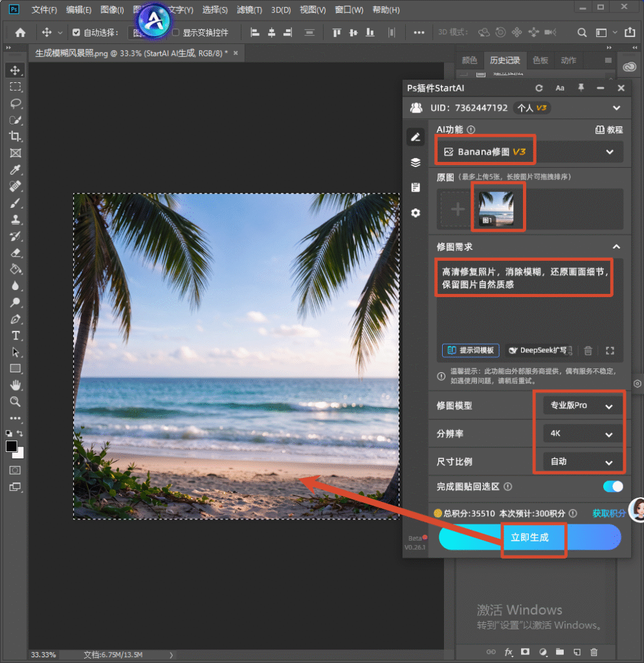The width and height of the screenshot is (644, 663).
Task: Open the StartAI plugin settings gear
Action: (416, 212)
